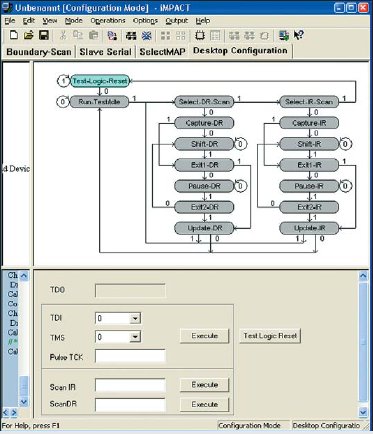Click the Scan IR input field

(x=130, y=386)
